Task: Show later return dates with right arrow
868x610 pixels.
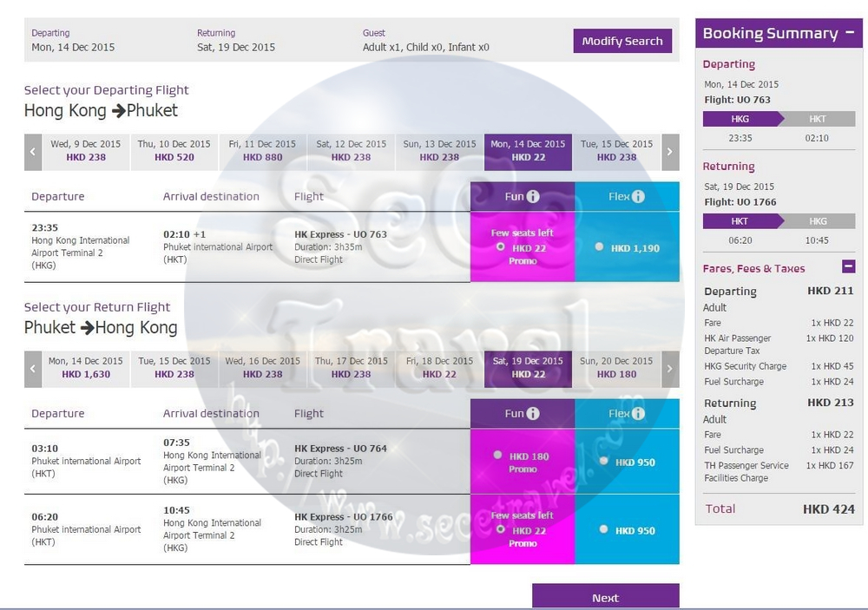Action: (669, 368)
